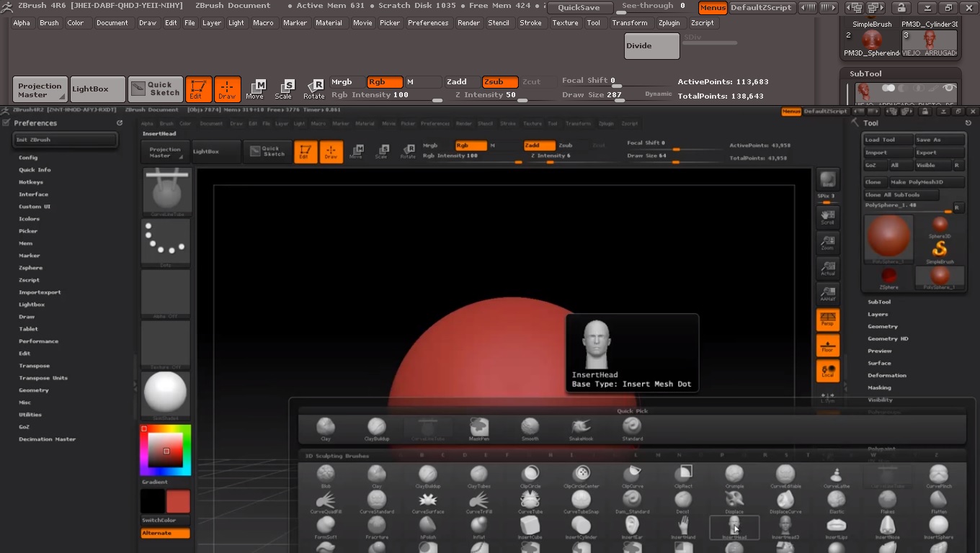Expand Interface preferences section

33,194
